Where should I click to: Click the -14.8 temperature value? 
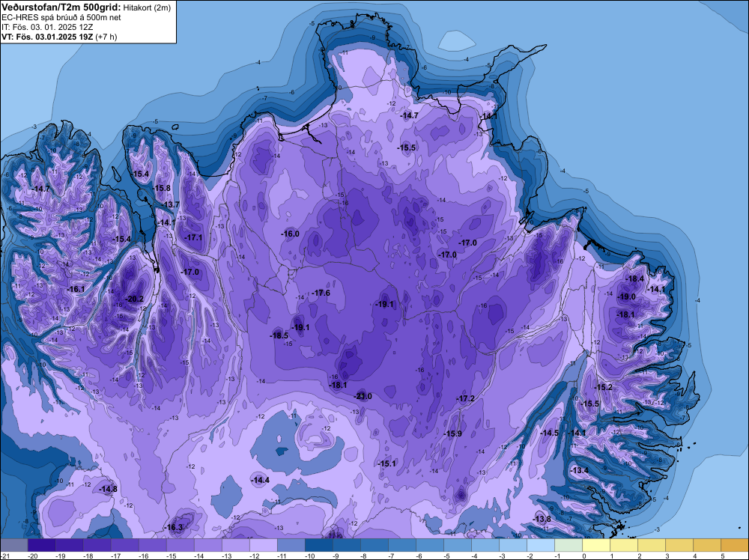point(108,489)
